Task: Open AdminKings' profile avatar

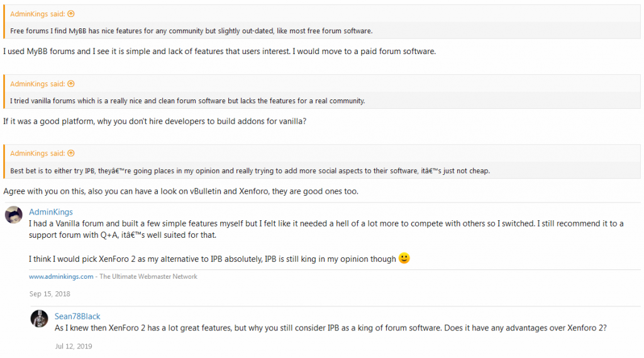Action: tap(14, 215)
